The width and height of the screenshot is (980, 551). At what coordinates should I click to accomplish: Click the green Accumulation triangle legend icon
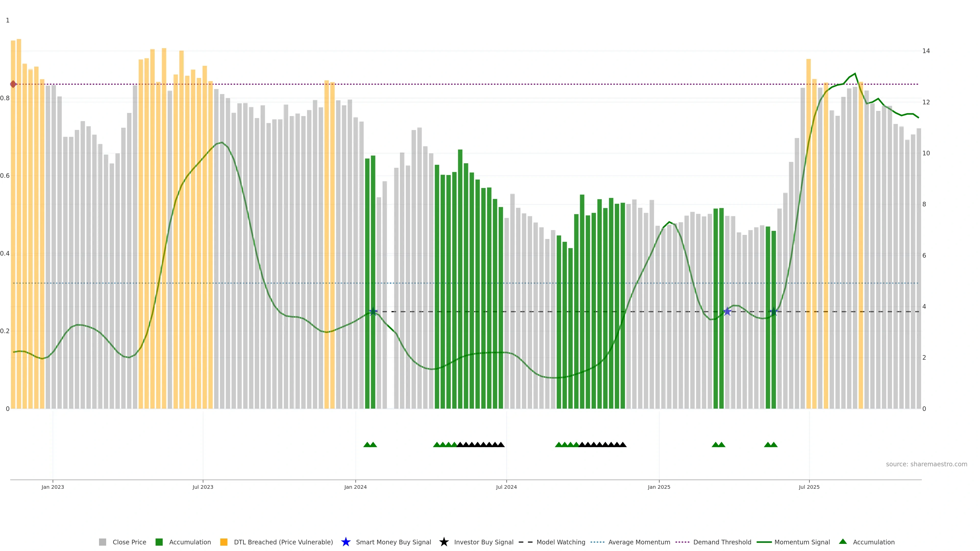(843, 542)
